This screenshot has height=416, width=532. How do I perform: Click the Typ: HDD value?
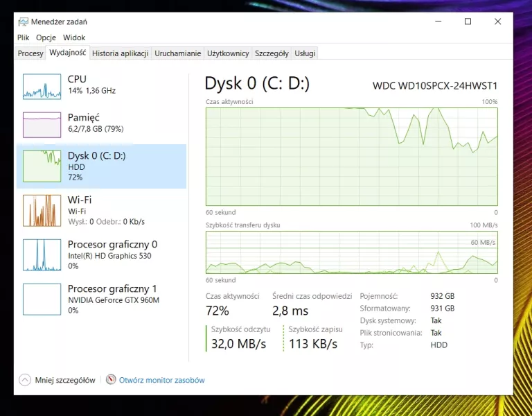[439, 345]
